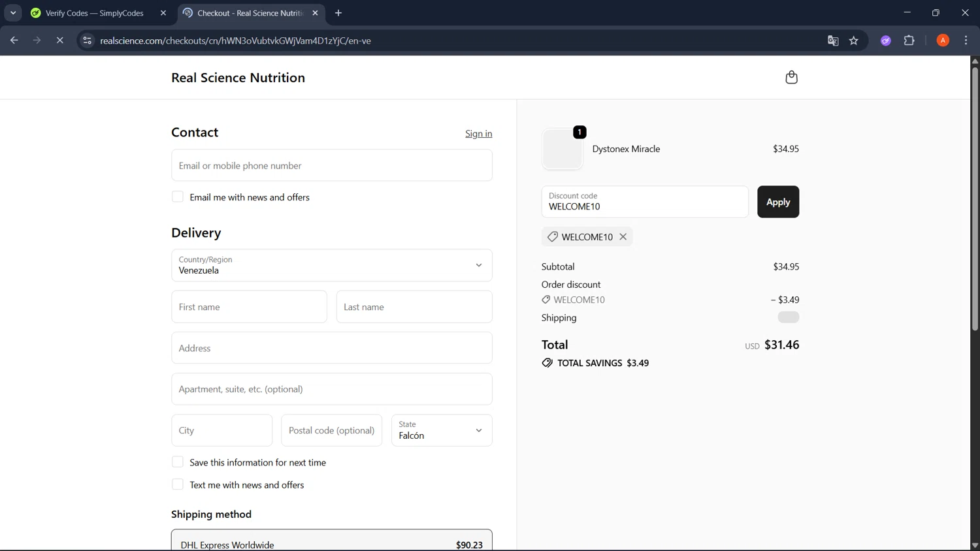Click the Subtotal $34.95 value
The image size is (980, 551).
pos(786,266)
